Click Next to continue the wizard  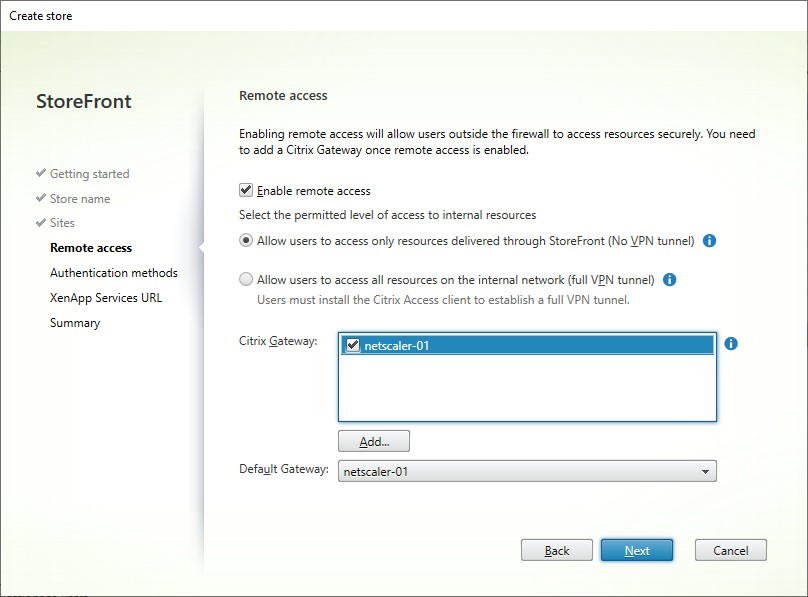637,549
